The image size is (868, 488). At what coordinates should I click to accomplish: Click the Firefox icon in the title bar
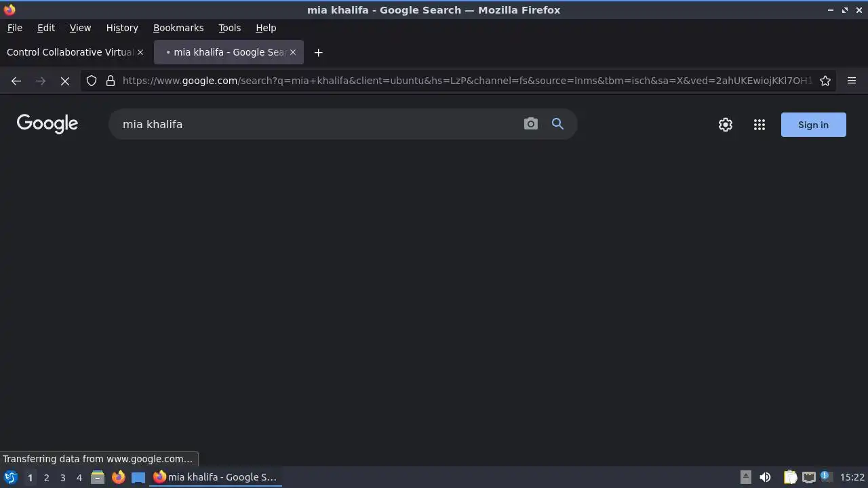9,9
